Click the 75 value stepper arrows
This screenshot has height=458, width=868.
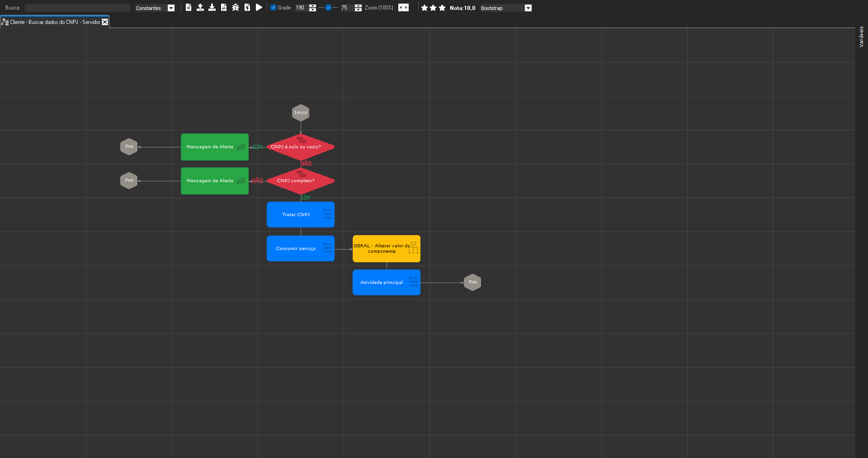[358, 8]
